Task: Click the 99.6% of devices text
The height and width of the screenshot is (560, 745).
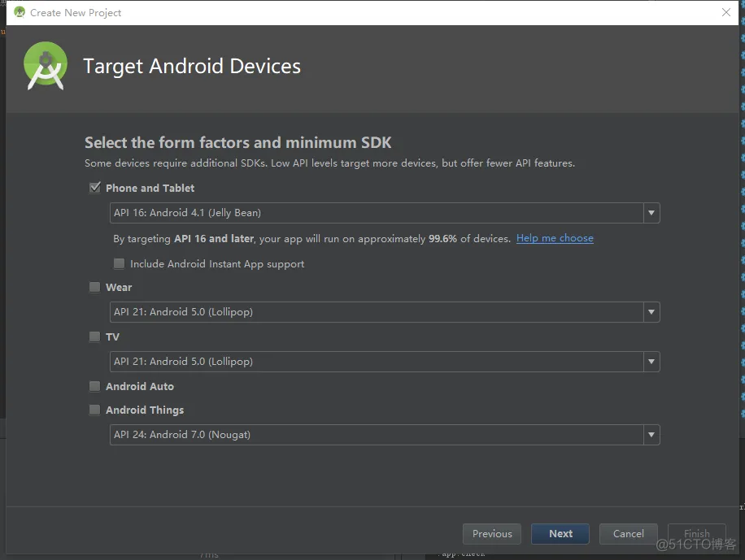Action: point(468,238)
